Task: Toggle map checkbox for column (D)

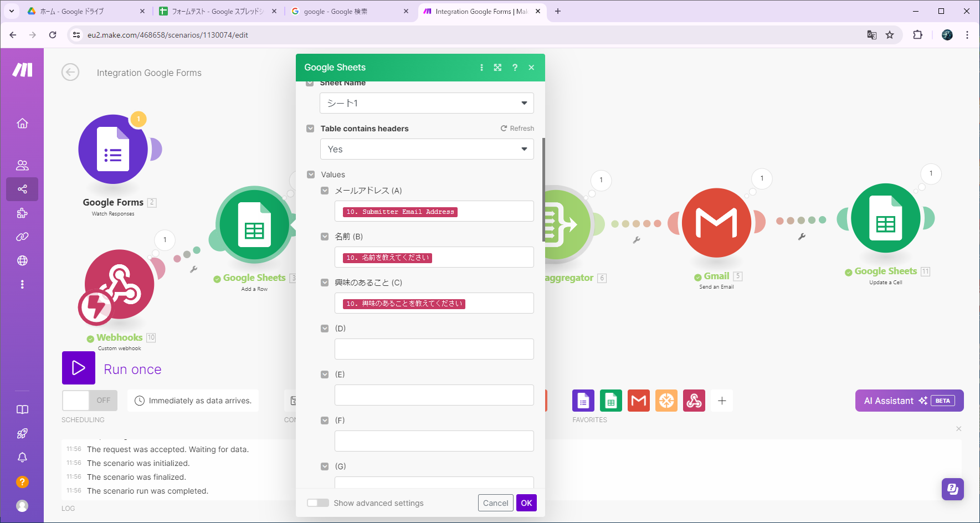Action: pos(325,329)
